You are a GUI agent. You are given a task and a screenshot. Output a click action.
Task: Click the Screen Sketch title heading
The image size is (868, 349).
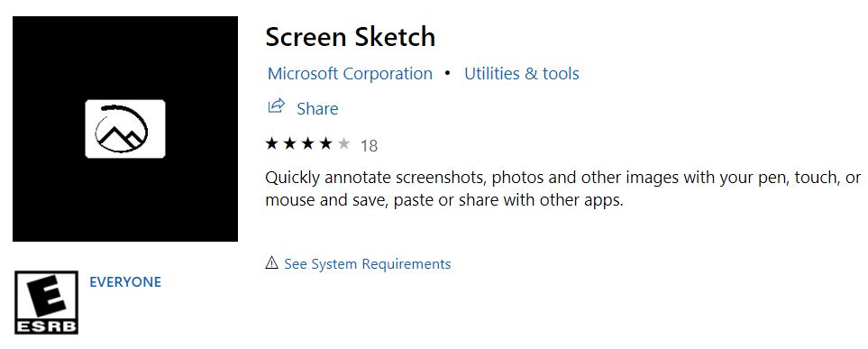350,37
